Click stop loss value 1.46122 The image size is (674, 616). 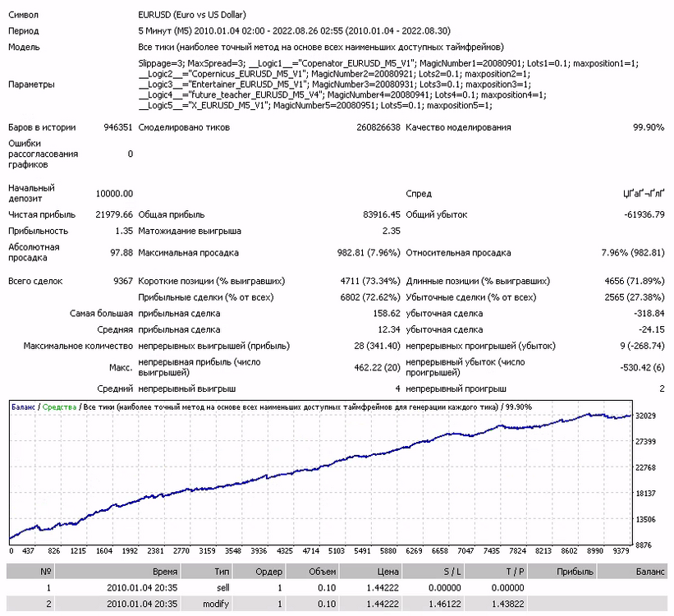click(x=444, y=604)
